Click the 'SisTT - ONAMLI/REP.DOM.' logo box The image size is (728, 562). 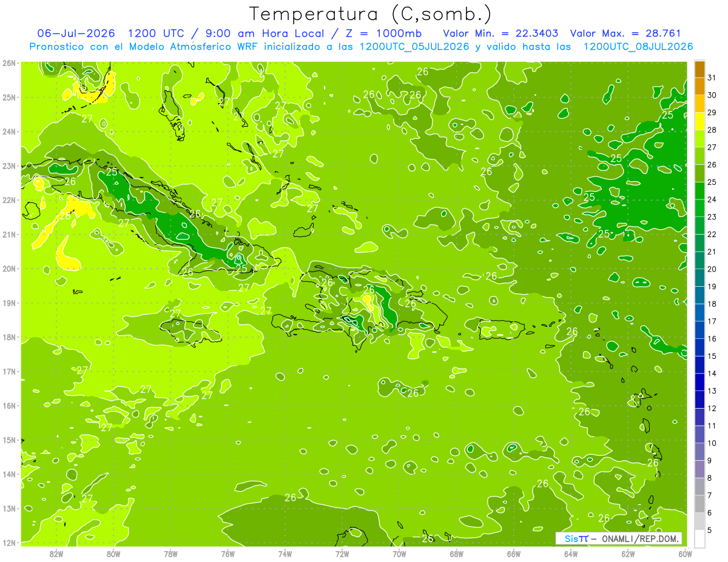[x=619, y=538]
